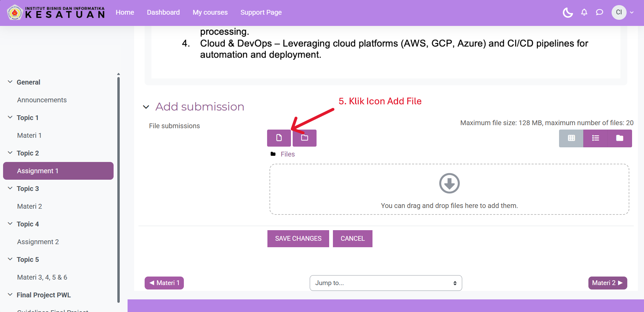
Task: Collapse Topic 2 in the sidebar
Action: pos(10,153)
